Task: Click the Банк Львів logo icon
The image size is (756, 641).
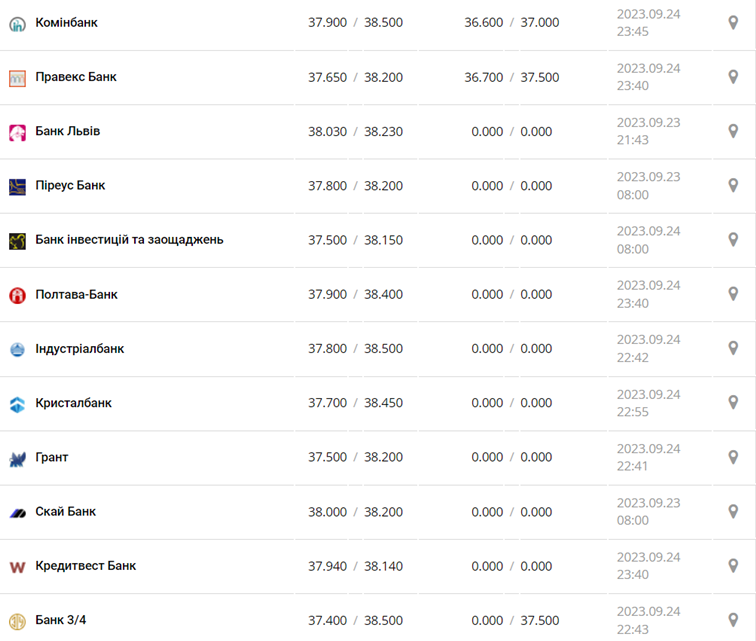Action: [17, 132]
